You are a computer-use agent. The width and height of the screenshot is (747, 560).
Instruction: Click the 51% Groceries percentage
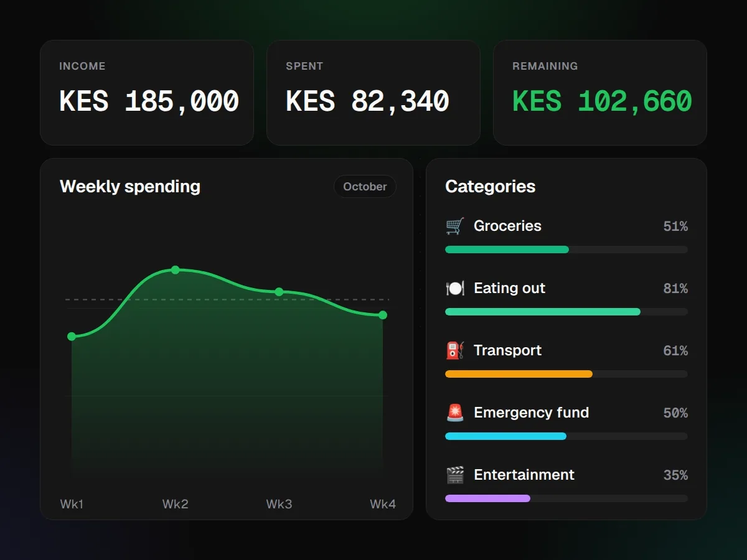675,226
